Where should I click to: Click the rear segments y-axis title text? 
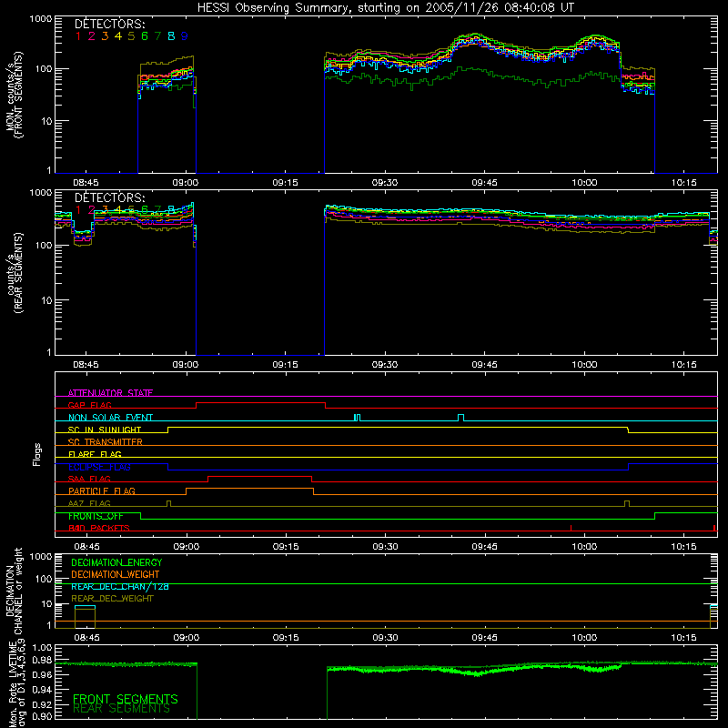(x=15, y=273)
